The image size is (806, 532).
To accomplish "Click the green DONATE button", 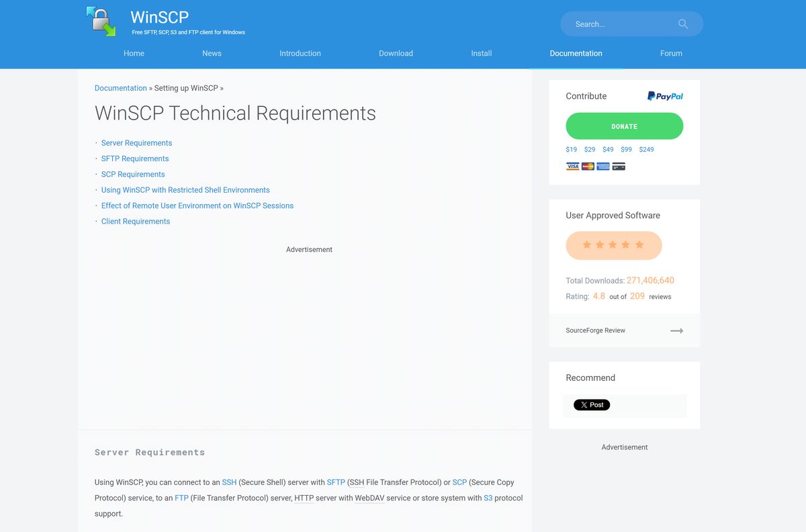I will 625,126.
